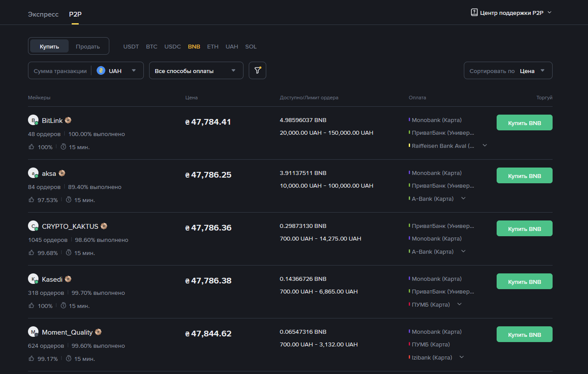Image resolution: width=588 pixels, height=374 pixels.
Task: Click the Сумма транзакции input field
Action: tap(60, 71)
